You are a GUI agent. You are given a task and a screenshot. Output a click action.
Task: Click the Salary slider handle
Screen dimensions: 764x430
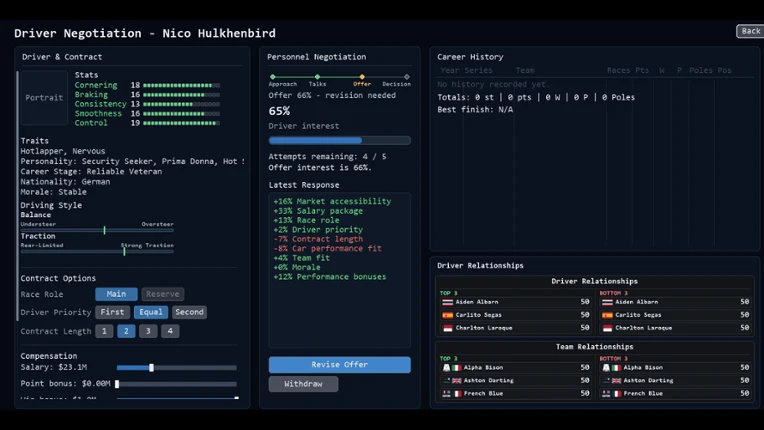point(152,368)
